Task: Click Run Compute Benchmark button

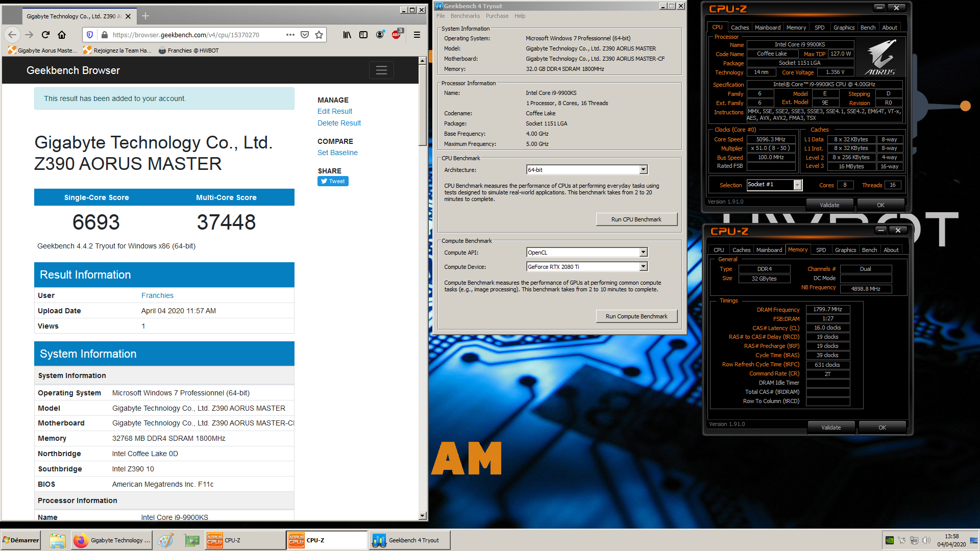Action: tap(636, 316)
